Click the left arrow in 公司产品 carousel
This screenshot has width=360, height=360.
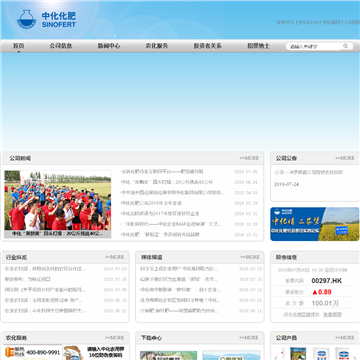(276, 358)
